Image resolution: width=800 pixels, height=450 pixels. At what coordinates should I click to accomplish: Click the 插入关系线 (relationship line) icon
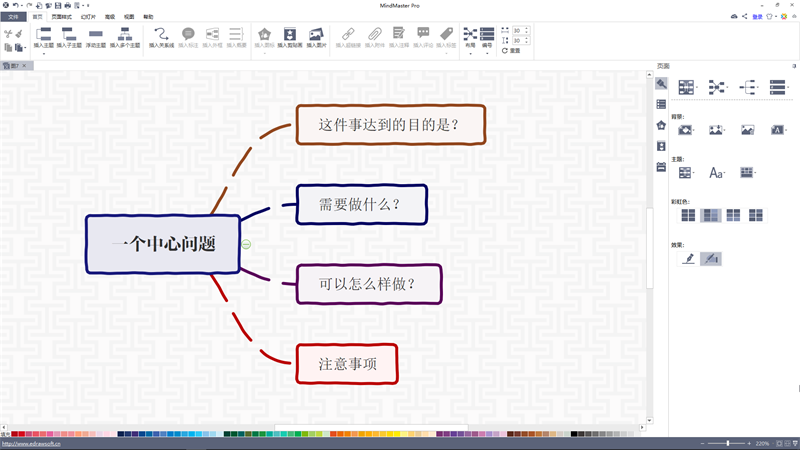click(x=161, y=34)
